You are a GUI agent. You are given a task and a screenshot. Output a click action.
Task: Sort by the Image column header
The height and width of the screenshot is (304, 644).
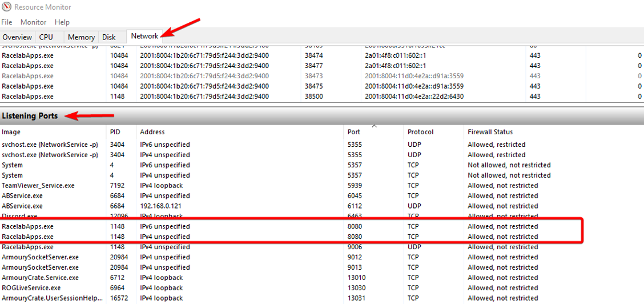[11, 132]
